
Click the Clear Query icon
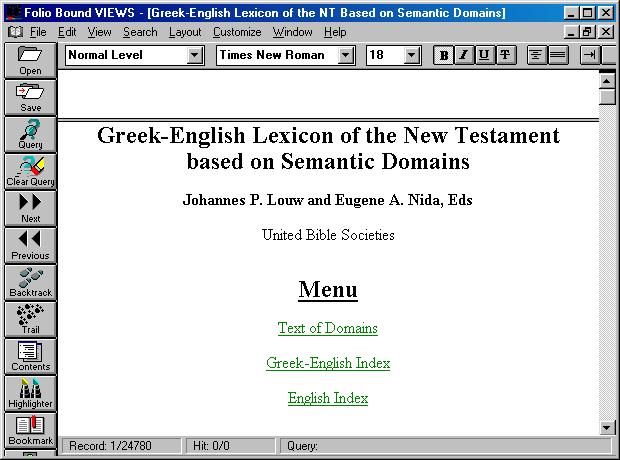click(x=30, y=171)
